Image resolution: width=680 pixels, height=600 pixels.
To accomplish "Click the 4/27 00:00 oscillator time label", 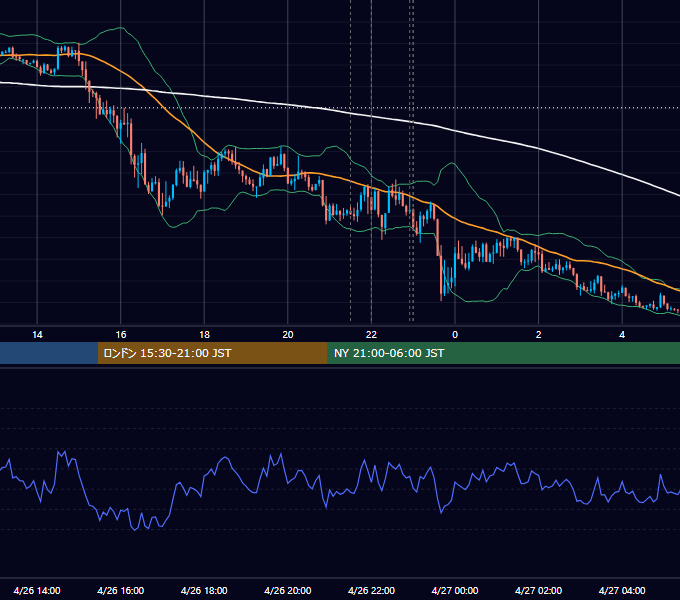I will (x=455, y=590).
